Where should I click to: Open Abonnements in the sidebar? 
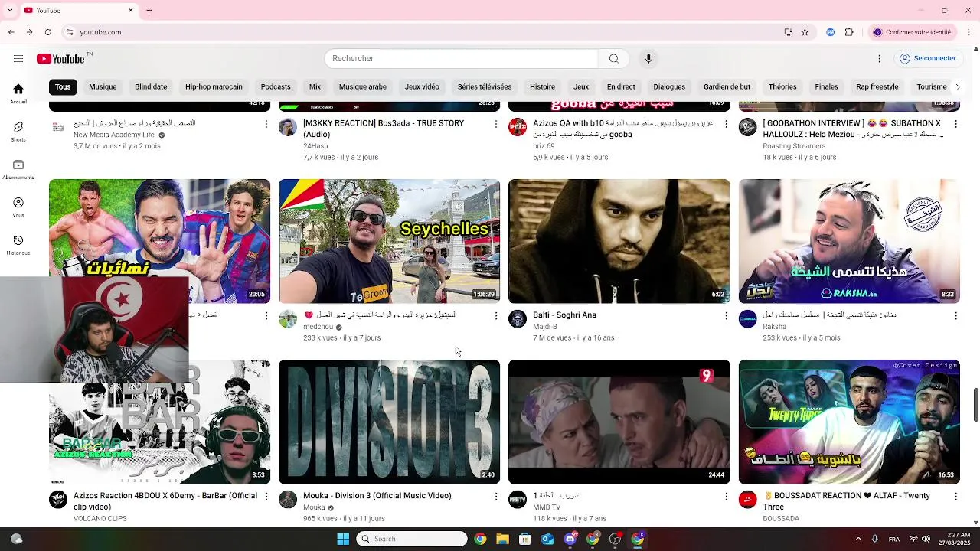pyautogui.click(x=18, y=170)
